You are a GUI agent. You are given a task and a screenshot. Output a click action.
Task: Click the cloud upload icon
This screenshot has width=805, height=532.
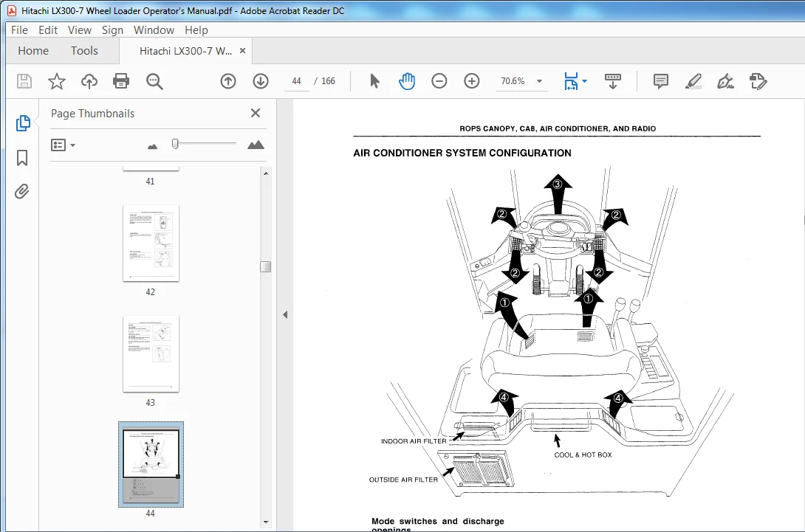point(89,81)
